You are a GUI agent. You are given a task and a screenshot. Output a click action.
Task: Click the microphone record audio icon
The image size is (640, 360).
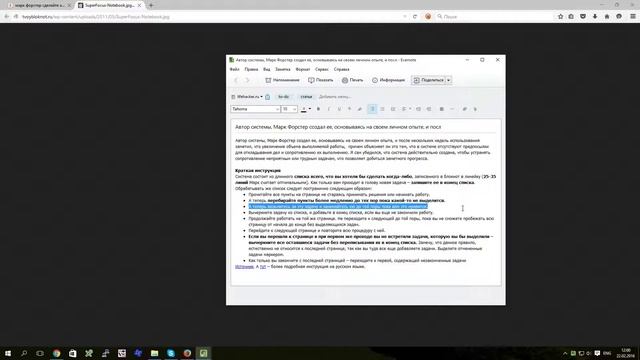(475, 109)
